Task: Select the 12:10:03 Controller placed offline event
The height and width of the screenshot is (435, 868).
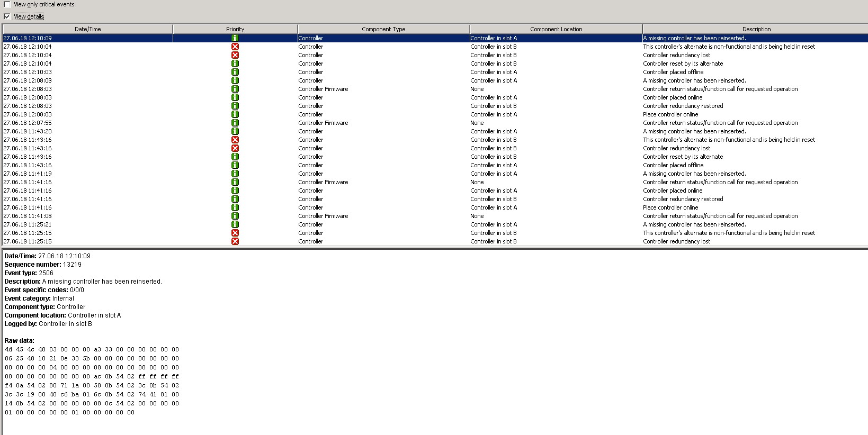Action: pos(673,72)
